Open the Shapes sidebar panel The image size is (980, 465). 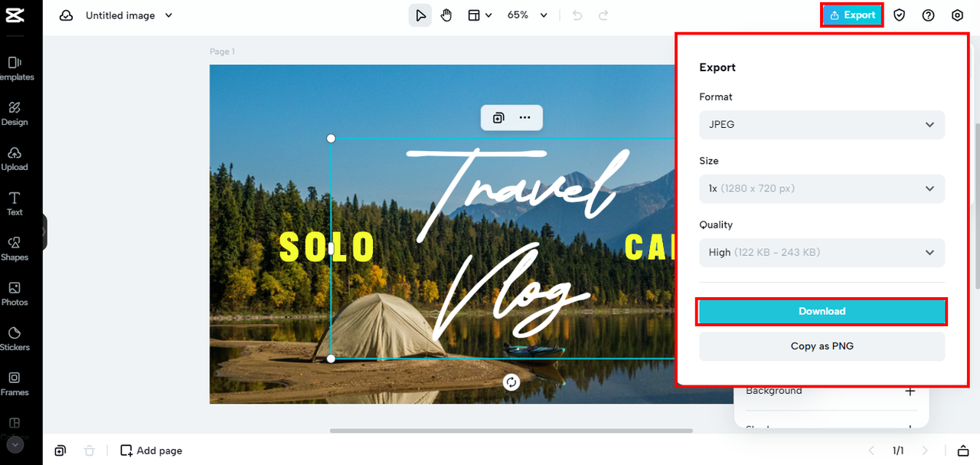coord(15,249)
